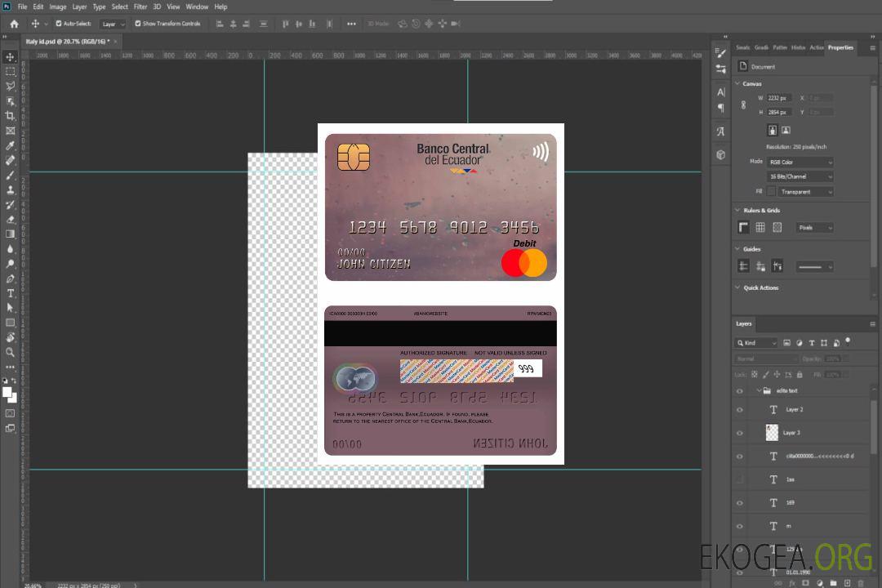Screen dimensions: 882x588
Task: Collapse the Canvas section
Action: point(738,83)
